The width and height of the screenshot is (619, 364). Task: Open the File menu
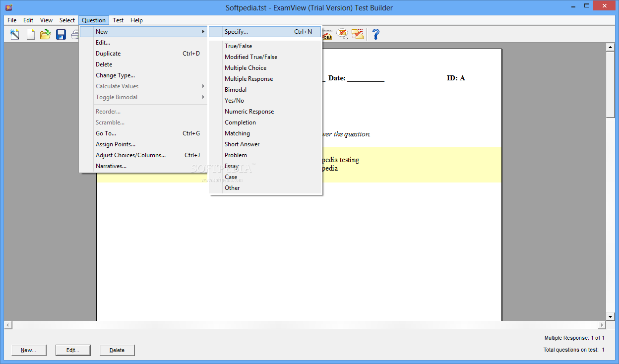point(12,20)
